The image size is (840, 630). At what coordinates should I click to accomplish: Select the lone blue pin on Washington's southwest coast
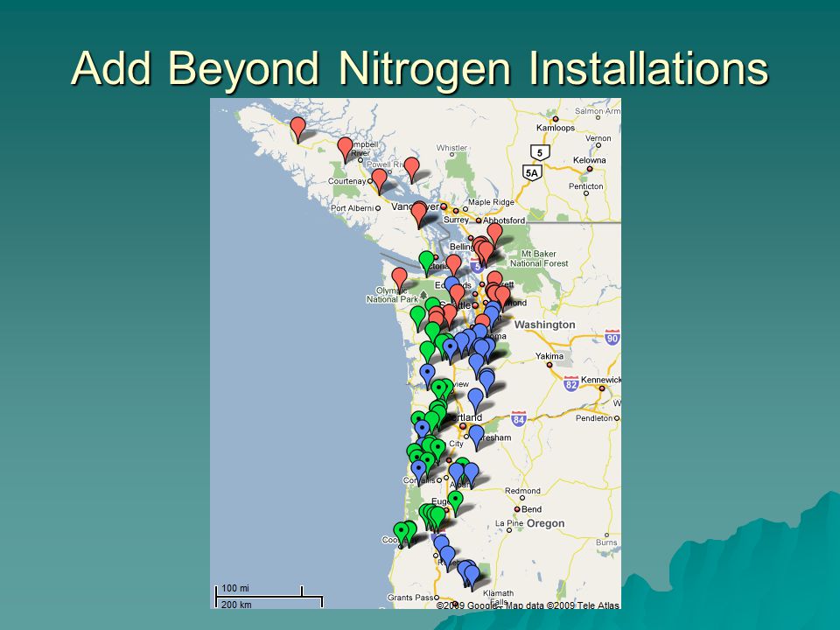click(427, 375)
